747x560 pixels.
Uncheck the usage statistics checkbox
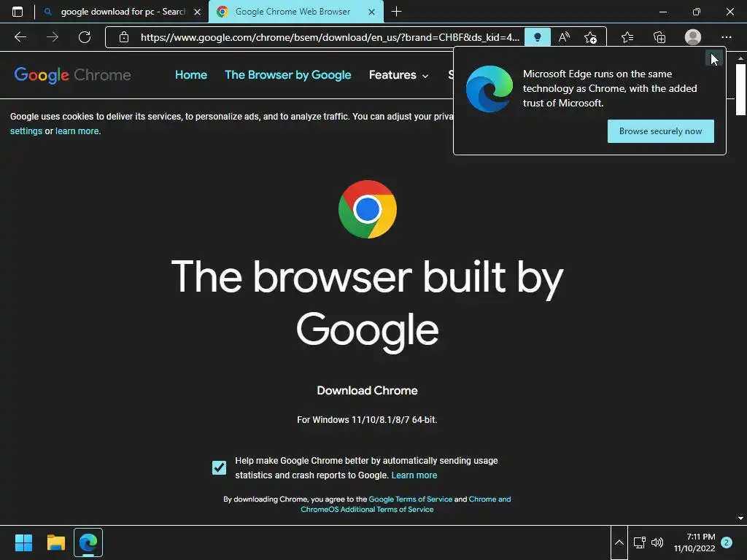click(219, 467)
